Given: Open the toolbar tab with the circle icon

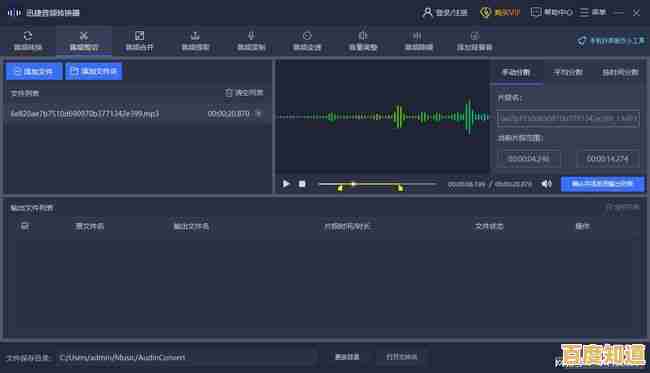Looking at the screenshot, I should (307, 41).
